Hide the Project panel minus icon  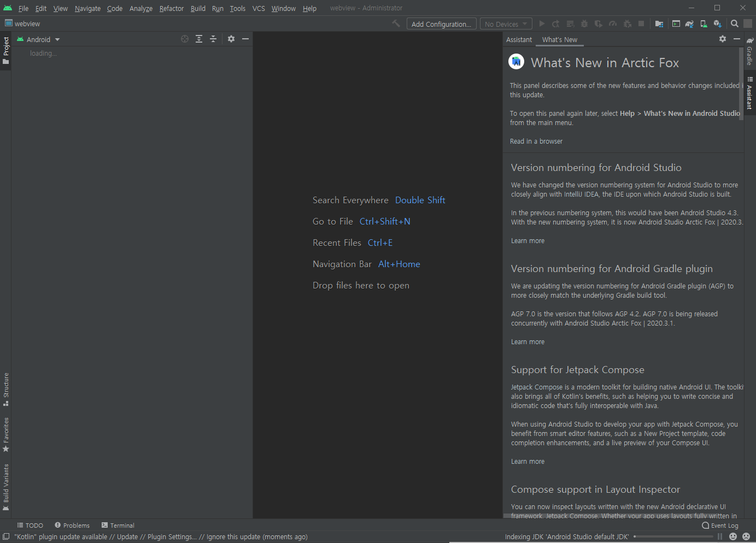(x=245, y=39)
